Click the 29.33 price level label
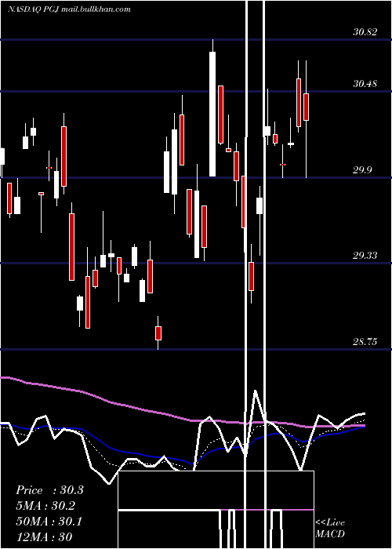The height and width of the screenshot is (549, 392). pyautogui.click(x=365, y=256)
